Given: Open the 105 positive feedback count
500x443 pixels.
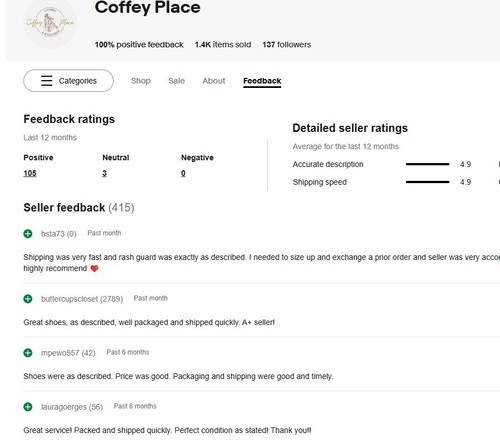Looking at the screenshot, I should (x=30, y=173).
